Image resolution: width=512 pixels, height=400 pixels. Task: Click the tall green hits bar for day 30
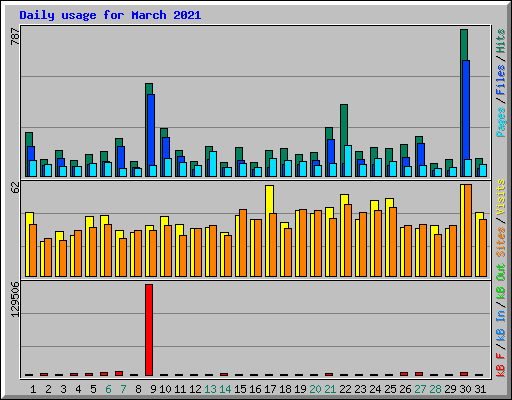(x=464, y=45)
